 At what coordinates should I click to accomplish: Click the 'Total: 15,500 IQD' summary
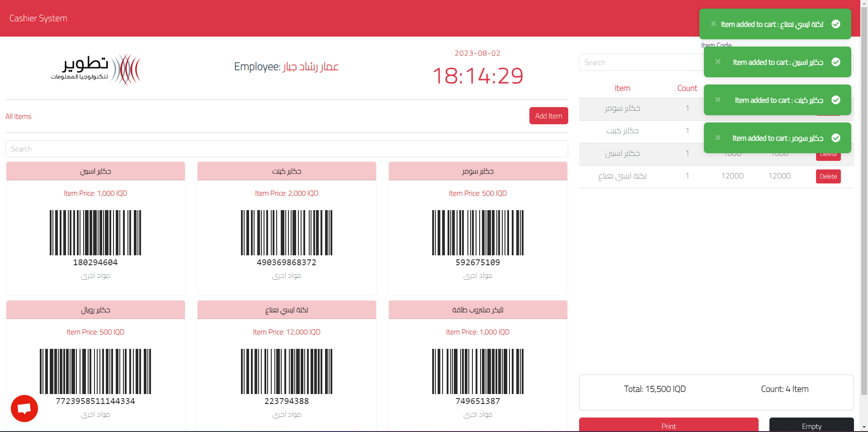[x=655, y=389]
